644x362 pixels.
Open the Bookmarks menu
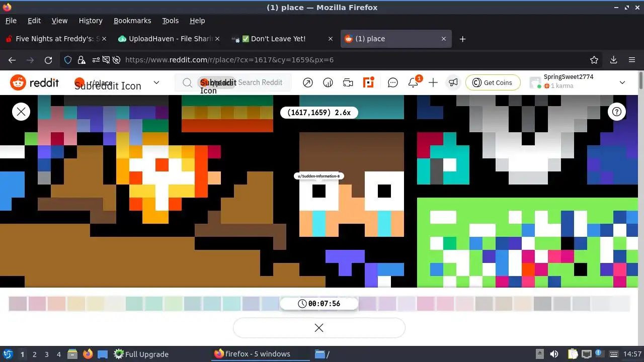click(132, 21)
